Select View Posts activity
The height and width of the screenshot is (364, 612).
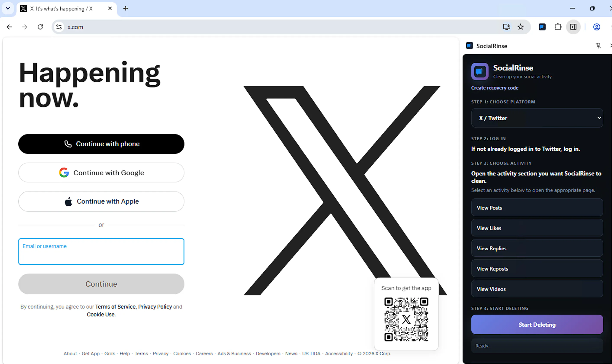537,208
